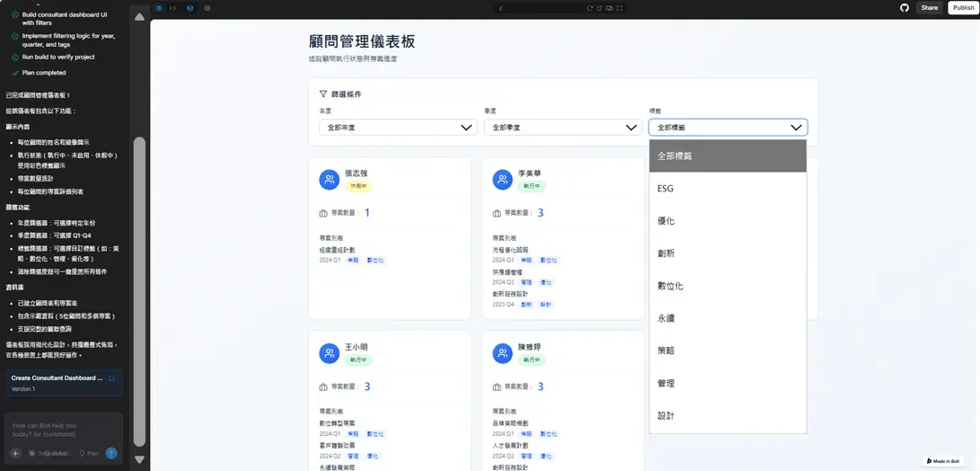The image size is (980, 471).
Task: Click the chat panel scrollbar thumb
Action: (139, 291)
